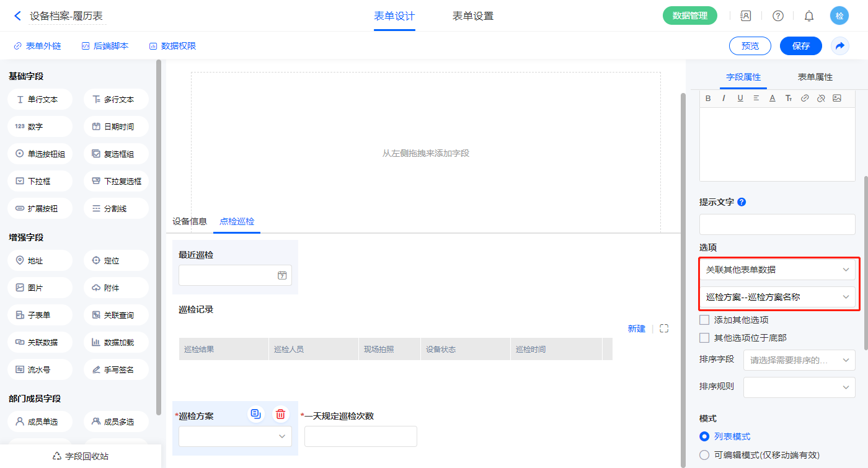868x468 pixels.
Task: Check the 其他选项位于底部 checkbox
Action: tap(704, 338)
